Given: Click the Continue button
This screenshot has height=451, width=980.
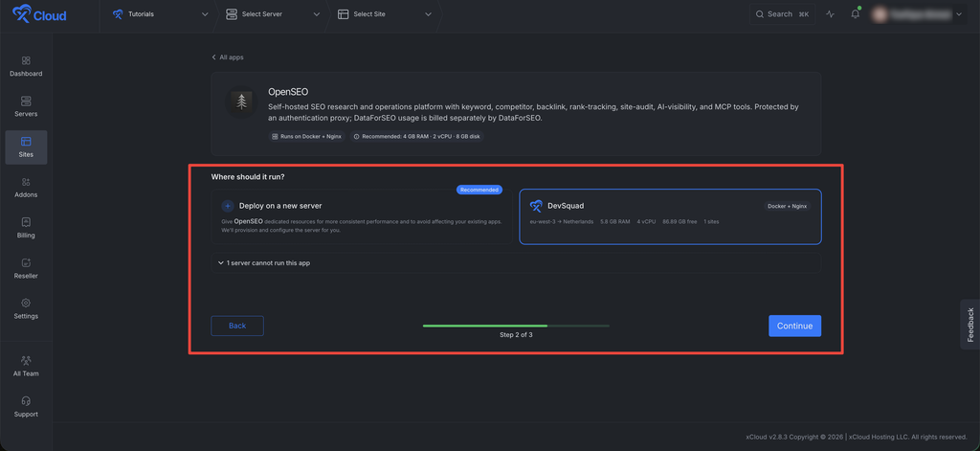Looking at the screenshot, I should click(794, 326).
